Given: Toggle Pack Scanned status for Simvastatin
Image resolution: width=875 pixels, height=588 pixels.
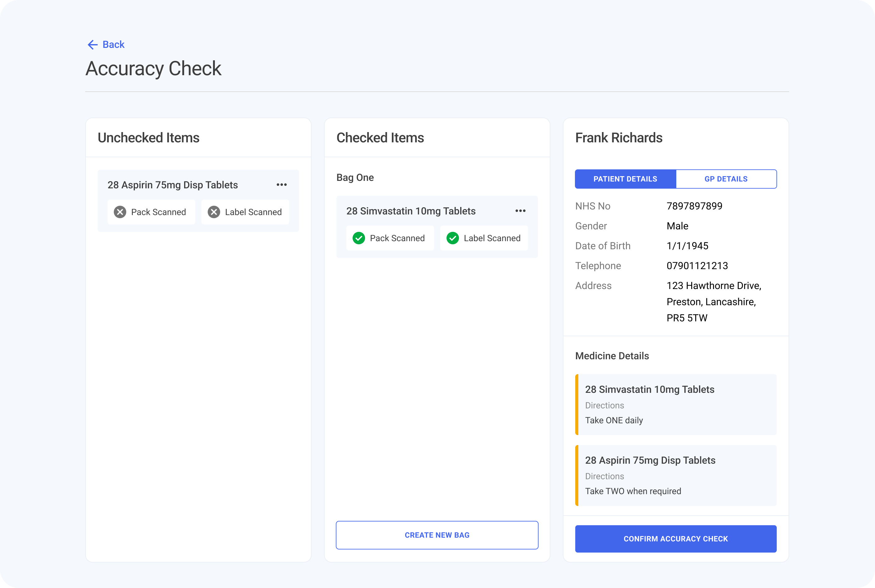Looking at the screenshot, I should 390,238.
